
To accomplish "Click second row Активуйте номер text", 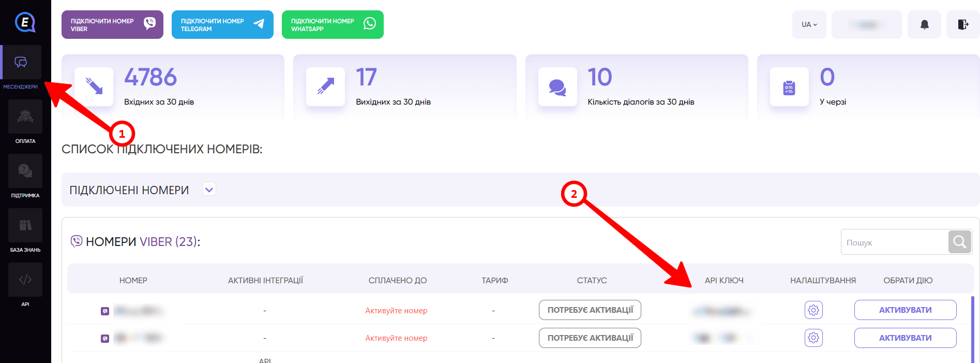I will click(396, 338).
